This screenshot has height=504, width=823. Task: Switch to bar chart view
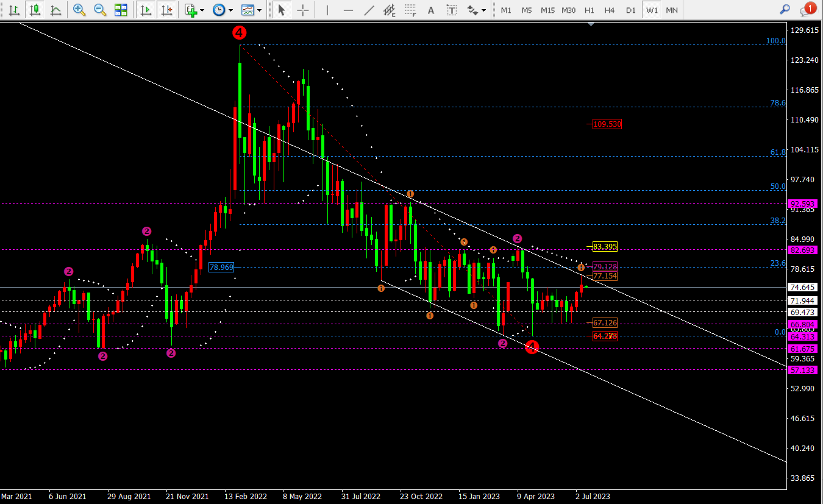15,10
